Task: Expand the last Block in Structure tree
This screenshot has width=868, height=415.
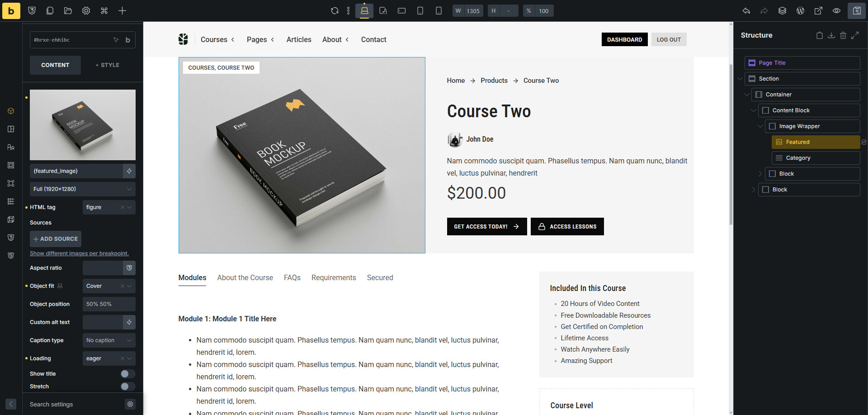Action: pyautogui.click(x=753, y=190)
